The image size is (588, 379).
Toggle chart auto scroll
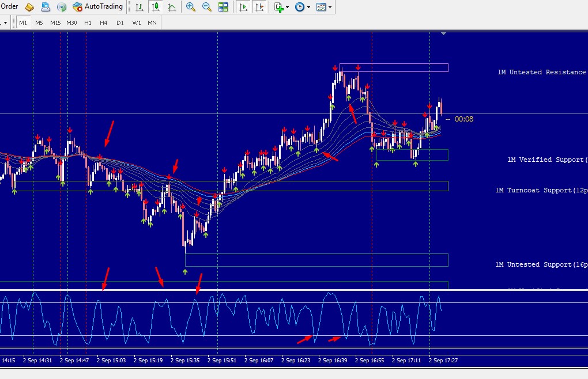[243, 7]
